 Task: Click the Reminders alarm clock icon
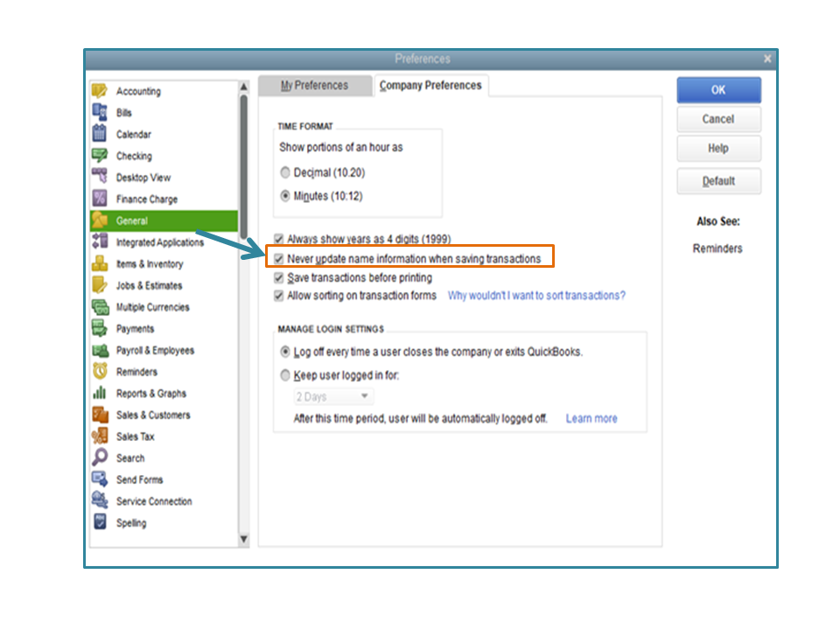click(99, 371)
